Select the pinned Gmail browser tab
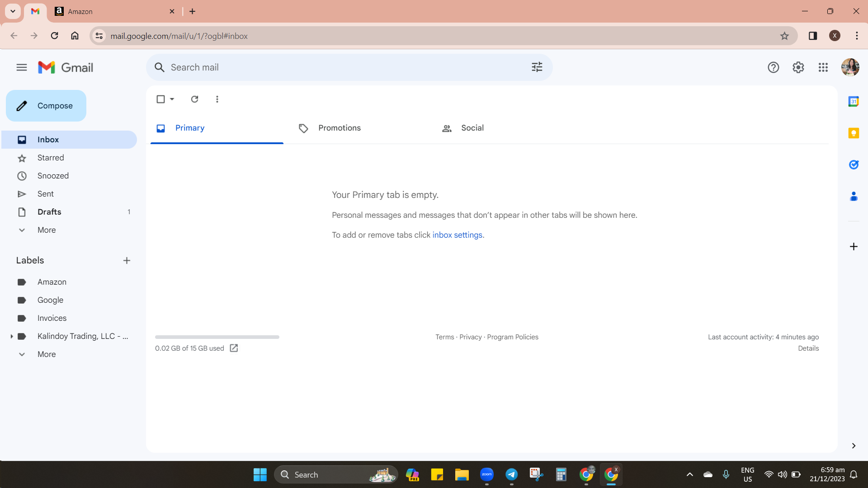This screenshot has height=488, width=868. pyautogui.click(x=35, y=11)
